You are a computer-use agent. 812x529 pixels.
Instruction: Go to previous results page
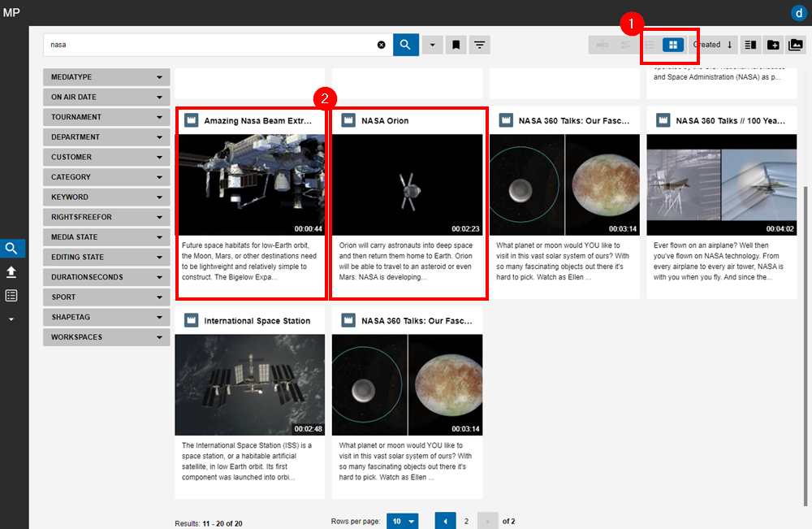tap(446, 521)
